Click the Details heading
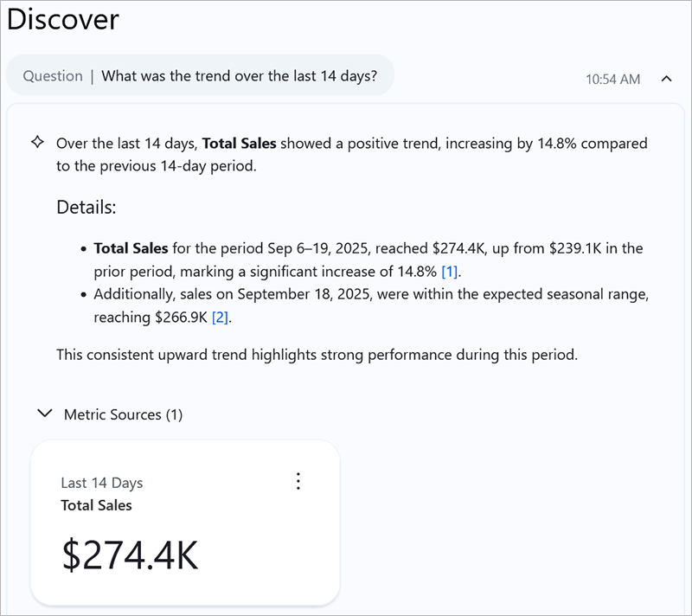 86,208
